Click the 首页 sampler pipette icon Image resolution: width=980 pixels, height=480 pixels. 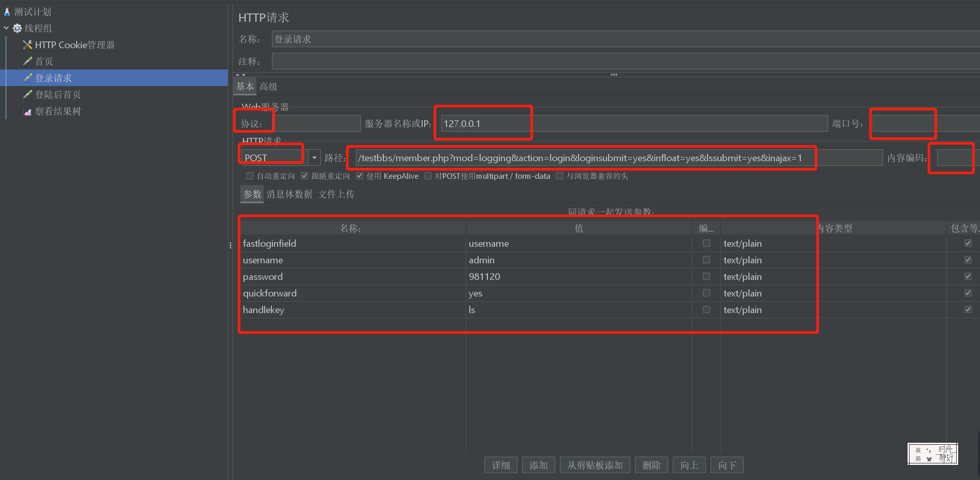click(27, 61)
